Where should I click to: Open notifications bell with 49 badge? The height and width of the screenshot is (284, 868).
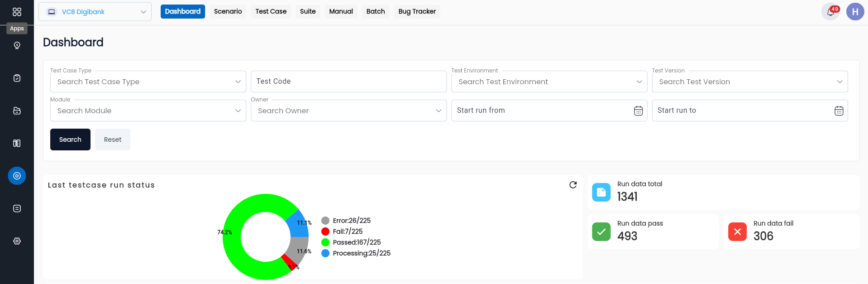[x=830, y=12]
